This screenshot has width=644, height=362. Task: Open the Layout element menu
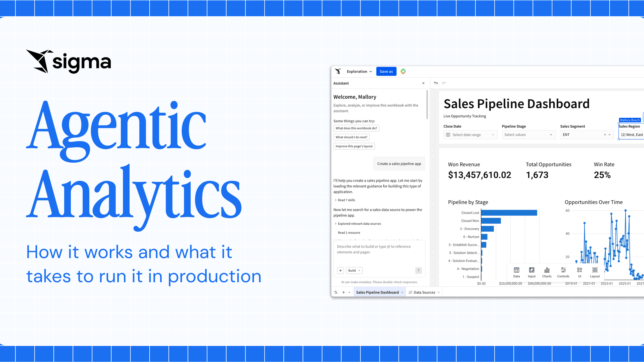[595, 272]
